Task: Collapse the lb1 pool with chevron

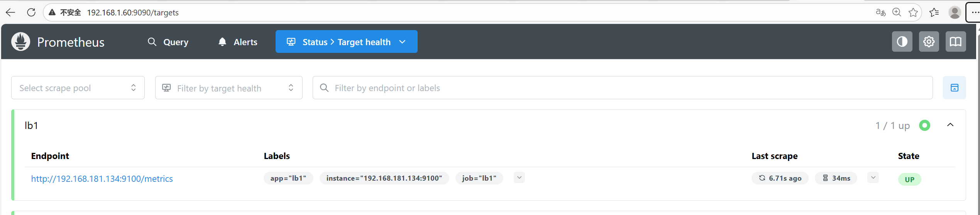Action: [950, 125]
